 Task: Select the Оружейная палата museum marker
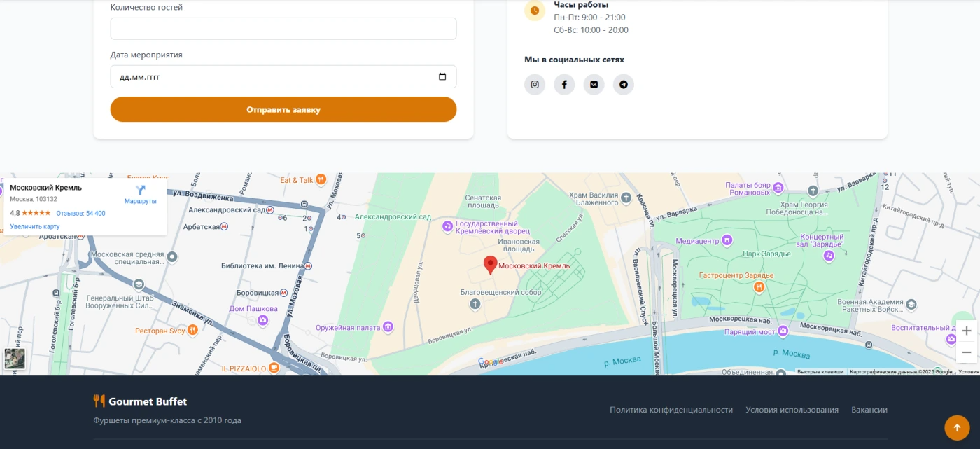[x=388, y=327]
